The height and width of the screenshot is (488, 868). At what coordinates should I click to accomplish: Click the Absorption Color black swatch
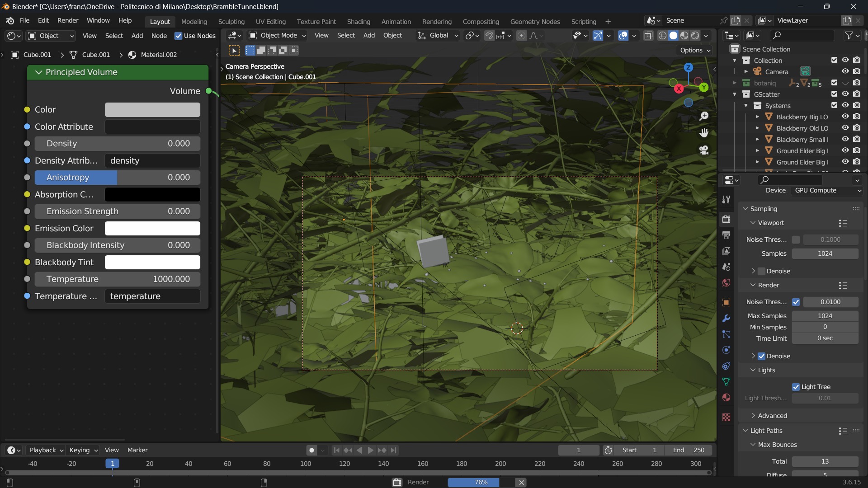[152, 194]
